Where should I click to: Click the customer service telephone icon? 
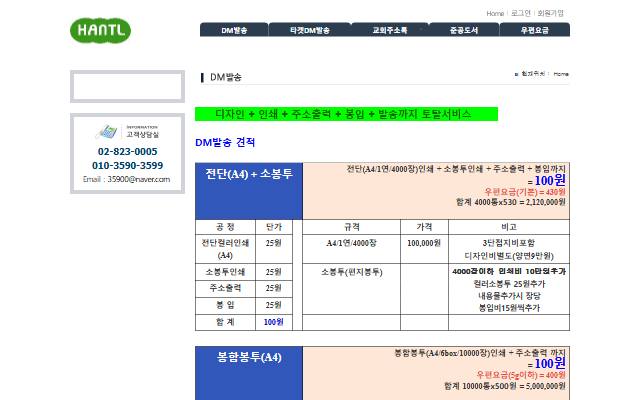click(107, 131)
